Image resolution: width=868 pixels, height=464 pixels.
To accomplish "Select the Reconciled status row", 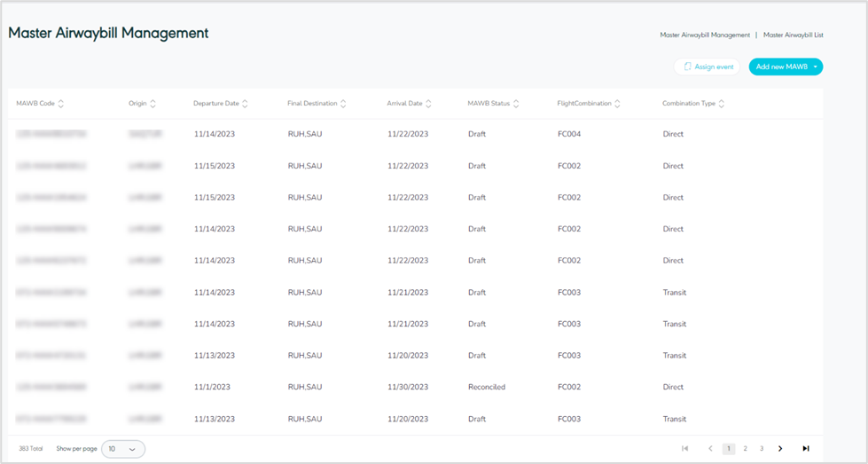I will click(x=486, y=387).
